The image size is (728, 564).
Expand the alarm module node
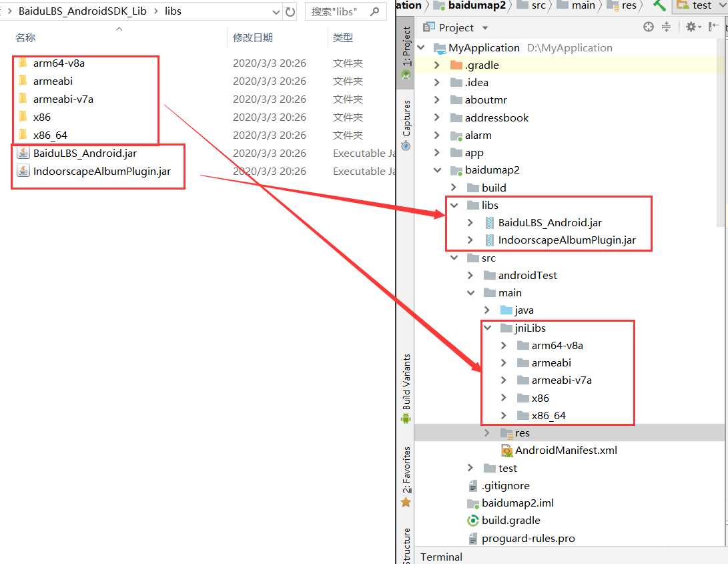pyautogui.click(x=436, y=135)
